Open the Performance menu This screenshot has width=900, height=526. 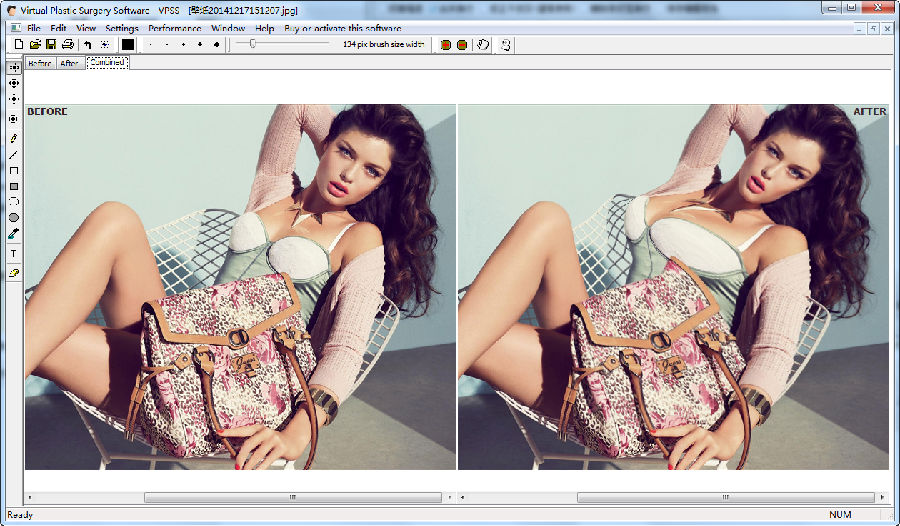click(174, 28)
